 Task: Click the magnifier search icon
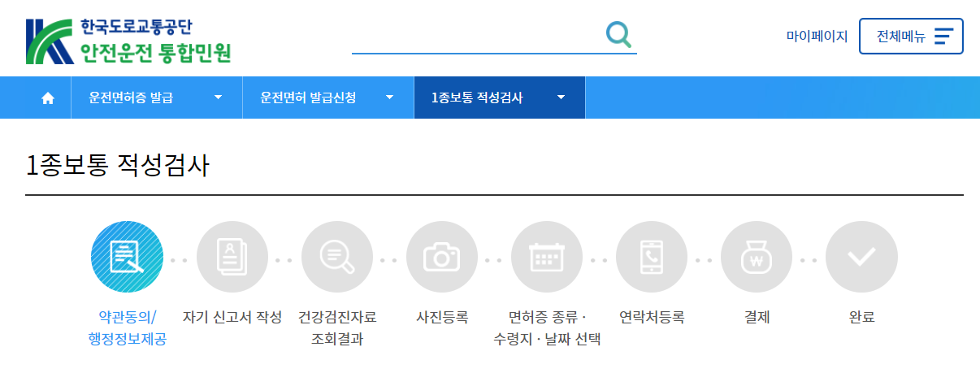coord(618,35)
